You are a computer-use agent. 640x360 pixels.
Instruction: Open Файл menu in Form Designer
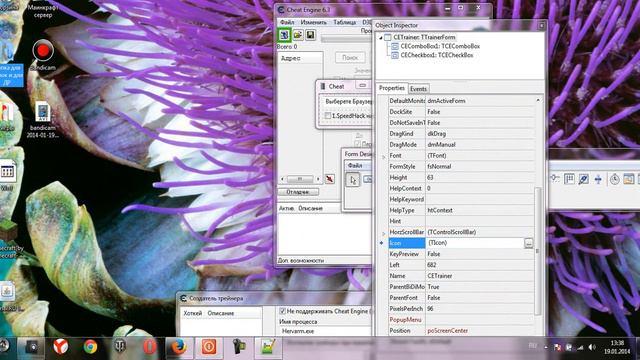(355, 165)
